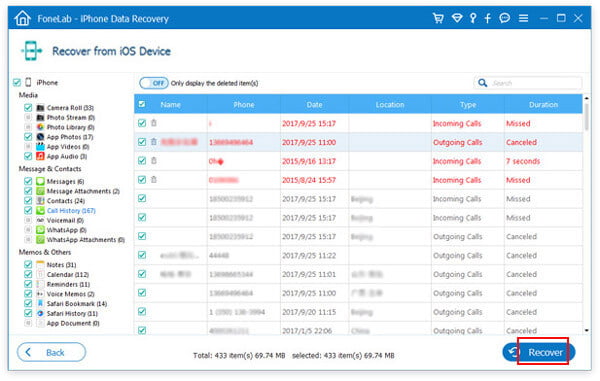The height and width of the screenshot is (381, 600).
Task: Open the shopping cart icon in title bar
Action: point(438,18)
